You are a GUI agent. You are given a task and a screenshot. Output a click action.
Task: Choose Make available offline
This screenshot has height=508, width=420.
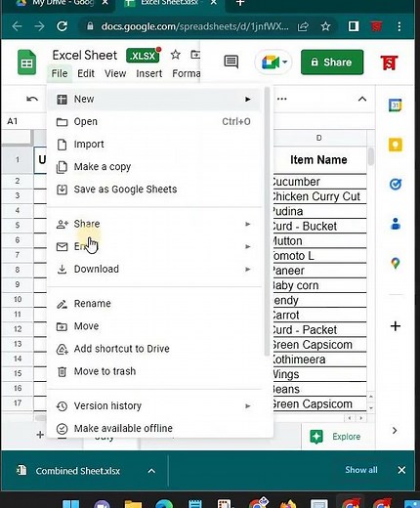[x=154, y=428]
